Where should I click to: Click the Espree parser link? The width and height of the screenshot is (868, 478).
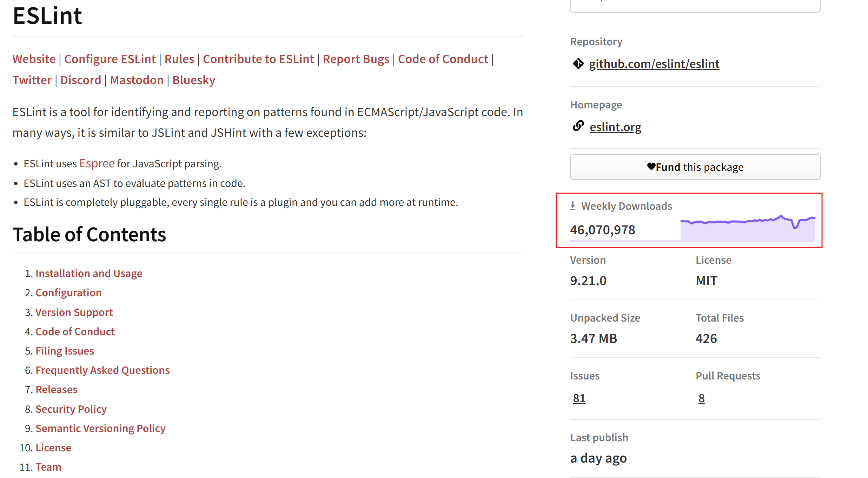tap(97, 163)
